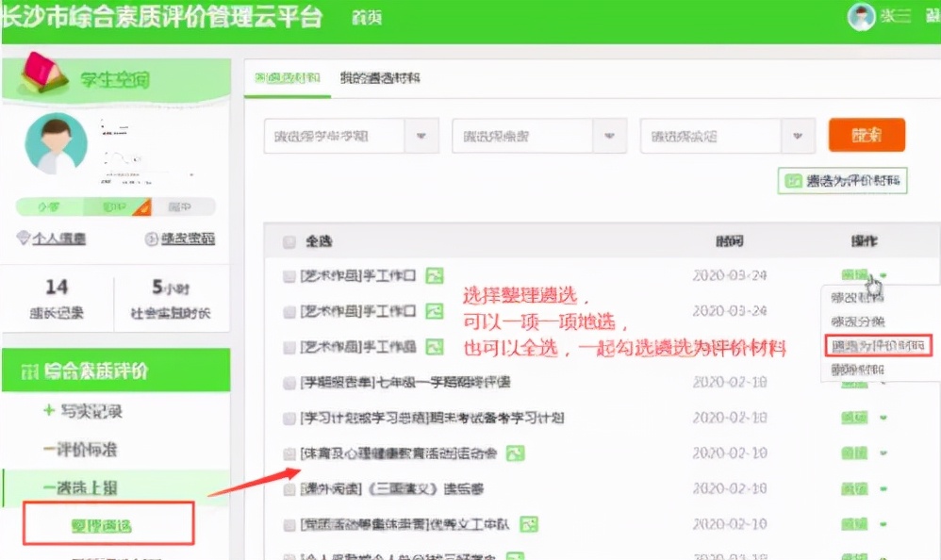Click the user avatar icon in the top bar
The width and height of the screenshot is (941, 560).
[x=861, y=17]
